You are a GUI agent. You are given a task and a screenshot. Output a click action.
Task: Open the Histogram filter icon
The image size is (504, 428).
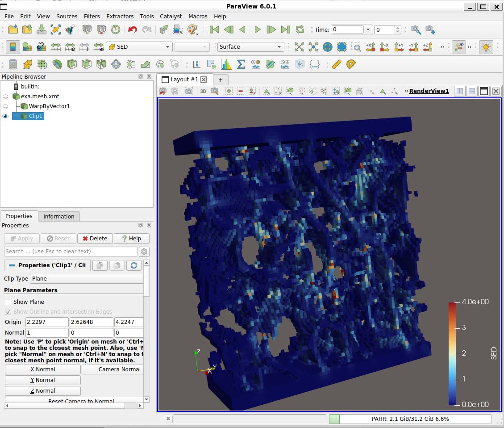226,64
